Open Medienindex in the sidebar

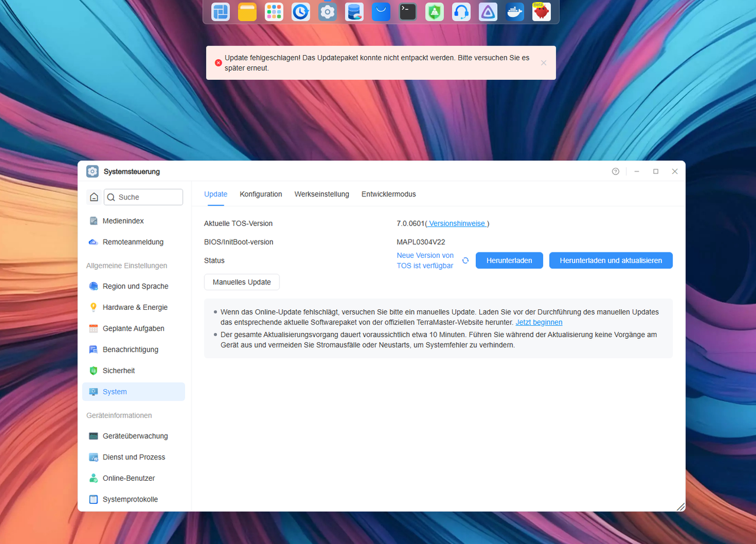click(134, 221)
